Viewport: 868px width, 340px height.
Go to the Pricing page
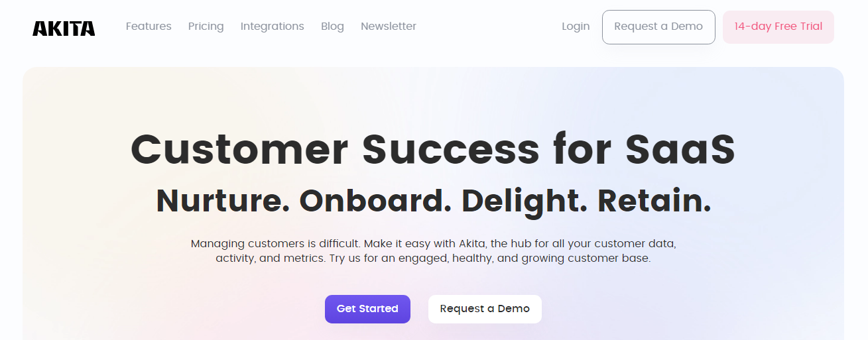tap(206, 27)
